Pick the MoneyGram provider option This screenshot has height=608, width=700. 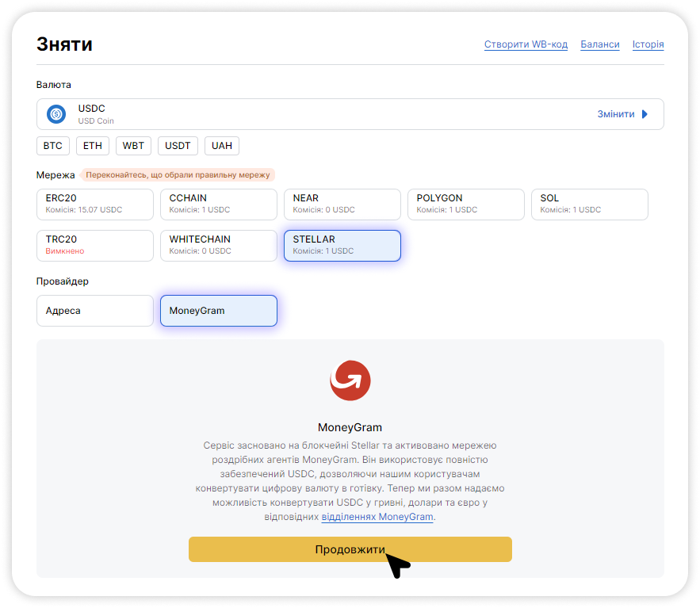tap(219, 311)
